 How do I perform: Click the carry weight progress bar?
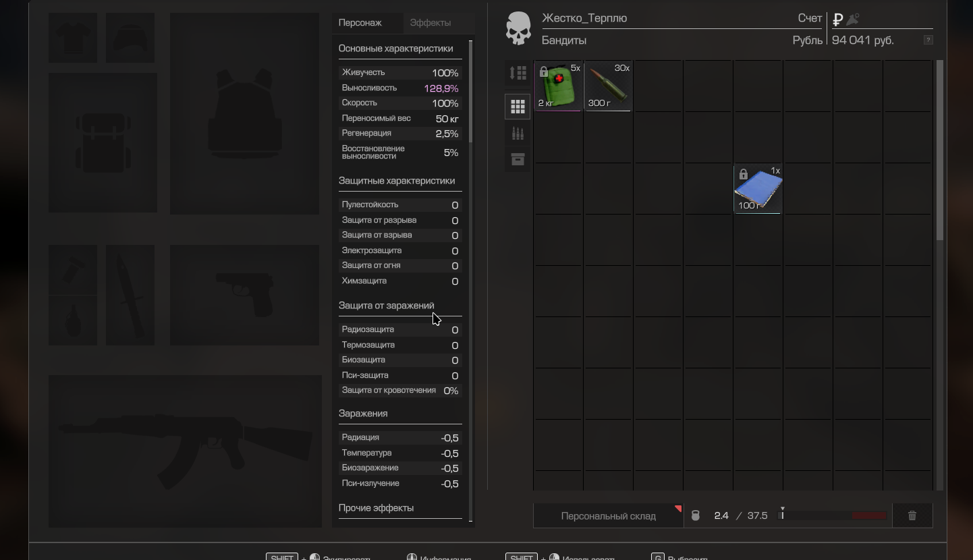pos(833,516)
